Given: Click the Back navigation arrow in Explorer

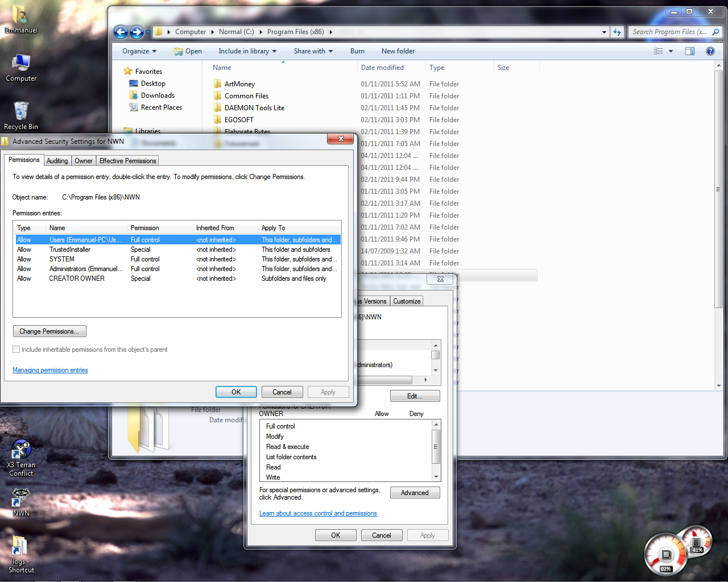Looking at the screenshot, I should tap(121, 32).
